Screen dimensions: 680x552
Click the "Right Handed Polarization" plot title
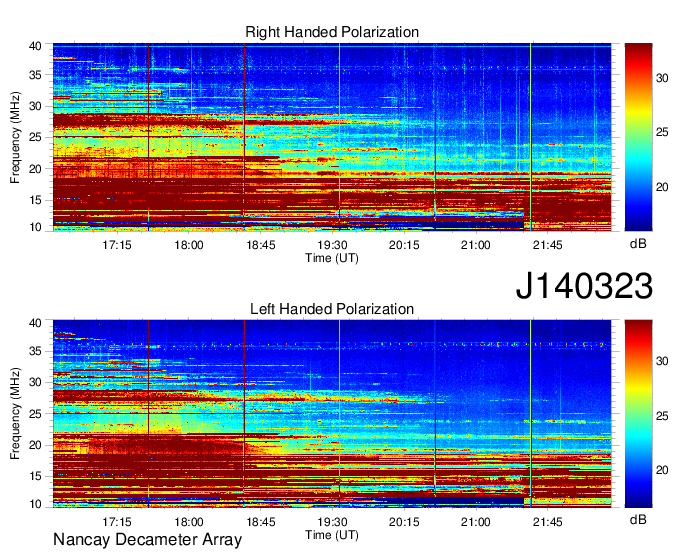(332, 32)
